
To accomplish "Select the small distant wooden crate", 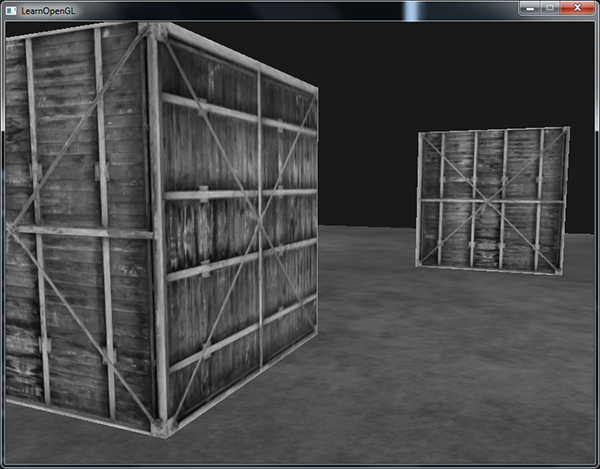I will click(492, 200).
